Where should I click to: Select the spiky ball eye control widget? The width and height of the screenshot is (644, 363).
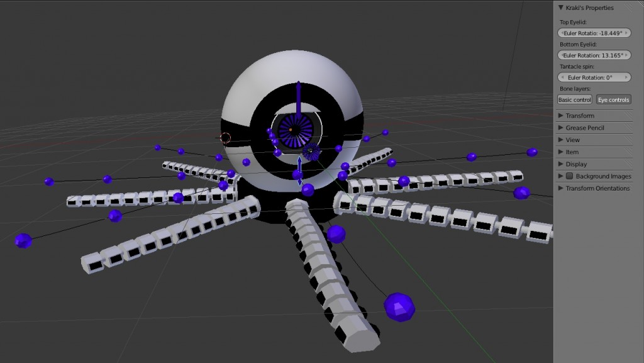click(309, 152)
